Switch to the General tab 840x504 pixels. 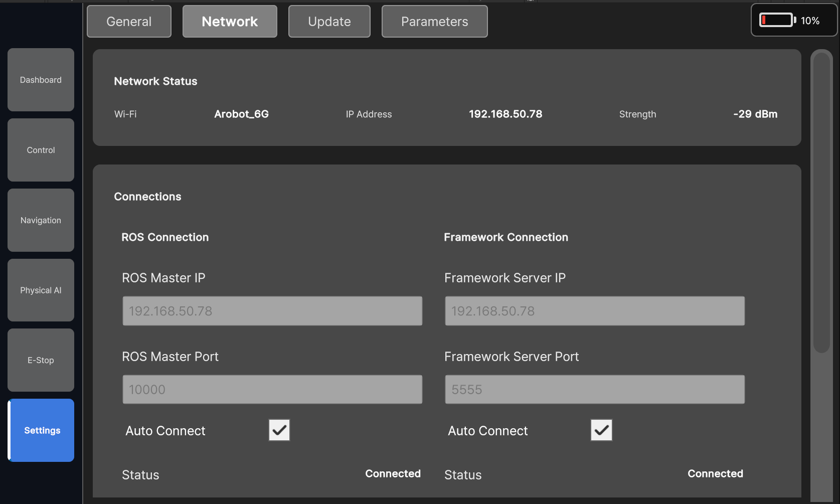click(x=129, y=21)
